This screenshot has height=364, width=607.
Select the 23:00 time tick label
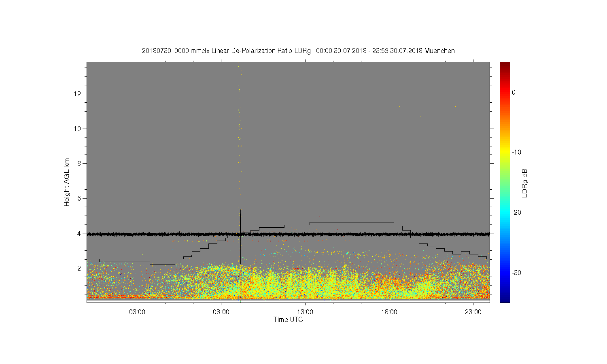pos(473,312)
